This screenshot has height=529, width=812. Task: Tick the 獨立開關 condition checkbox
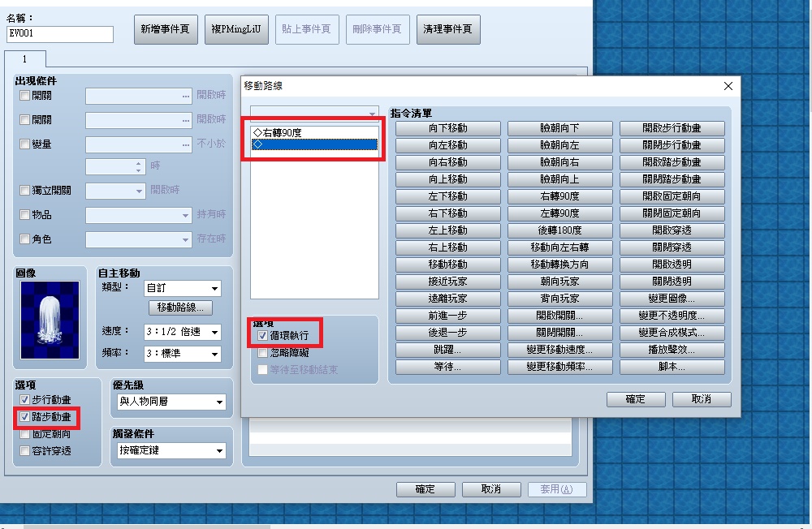24,191
